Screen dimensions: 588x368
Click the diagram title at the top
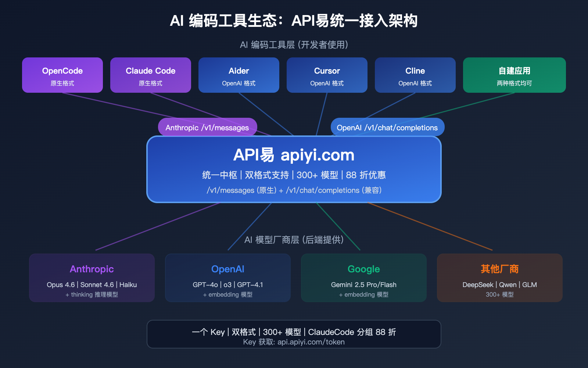point(294,21)
